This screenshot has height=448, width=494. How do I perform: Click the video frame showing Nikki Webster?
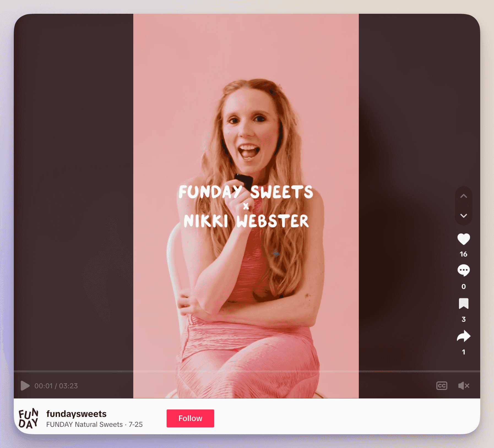click(x=246, y=206)
